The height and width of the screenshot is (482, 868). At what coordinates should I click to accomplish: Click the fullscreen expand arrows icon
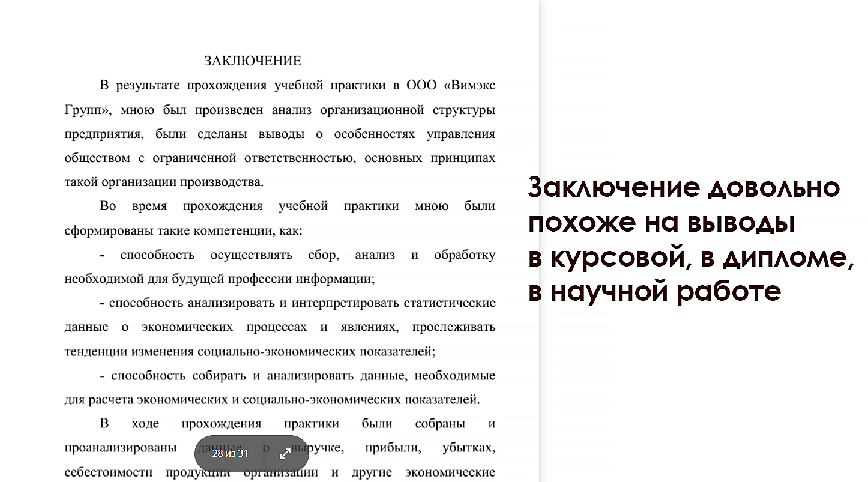pyautogui.click(x=285, y=453)
